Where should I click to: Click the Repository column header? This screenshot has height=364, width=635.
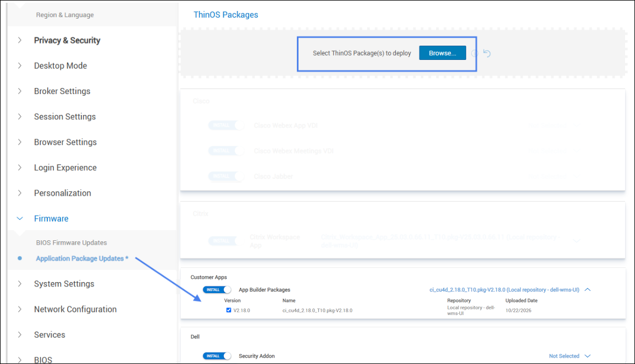(x=459, y=300)
